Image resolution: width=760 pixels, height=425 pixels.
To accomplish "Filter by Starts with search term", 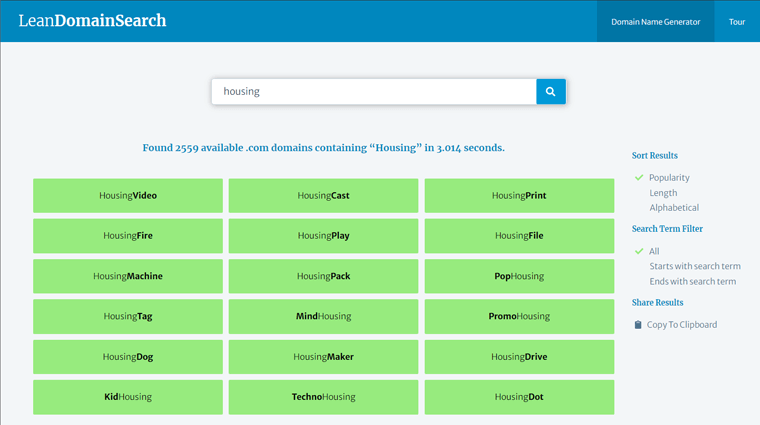I will [694, 266].
